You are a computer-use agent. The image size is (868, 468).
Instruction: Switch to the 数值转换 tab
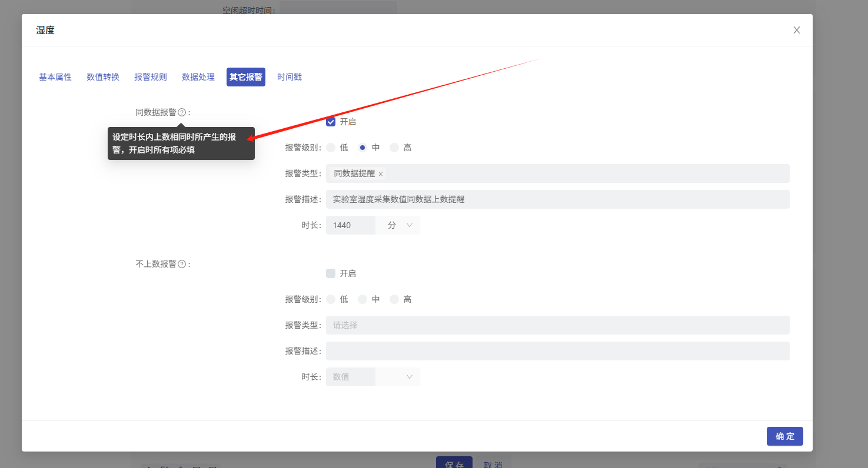102,76
